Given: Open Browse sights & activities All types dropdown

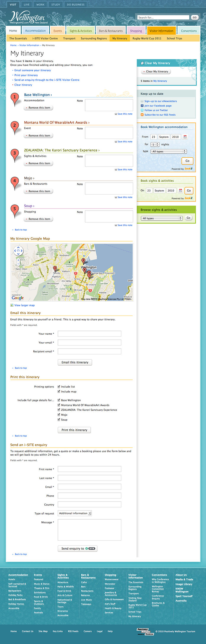Looking at the screenshot, I should pyautogui.click(x=162, y=218).
